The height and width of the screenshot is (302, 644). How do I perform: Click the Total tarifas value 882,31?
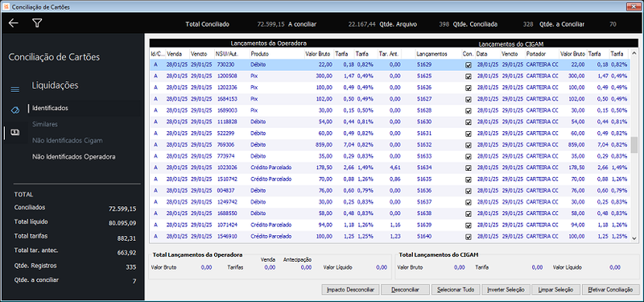tap(127, 238)
